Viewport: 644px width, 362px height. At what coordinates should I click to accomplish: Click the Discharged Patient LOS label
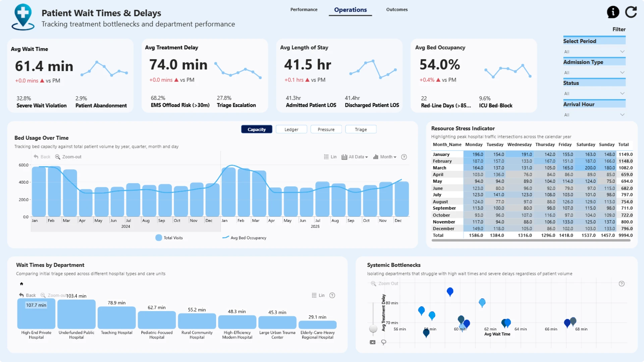pyautogui.click(x=372, y=105)
